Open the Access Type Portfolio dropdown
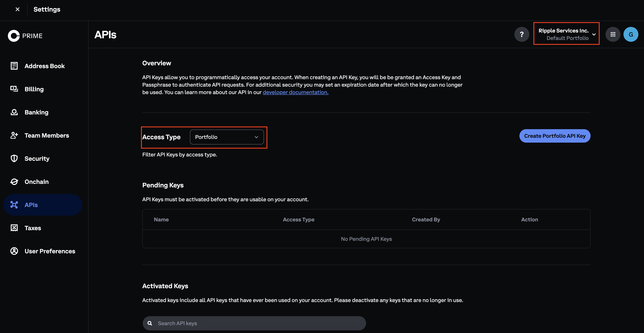This screenshot has width=644, height=333. [x=227, y=137]
